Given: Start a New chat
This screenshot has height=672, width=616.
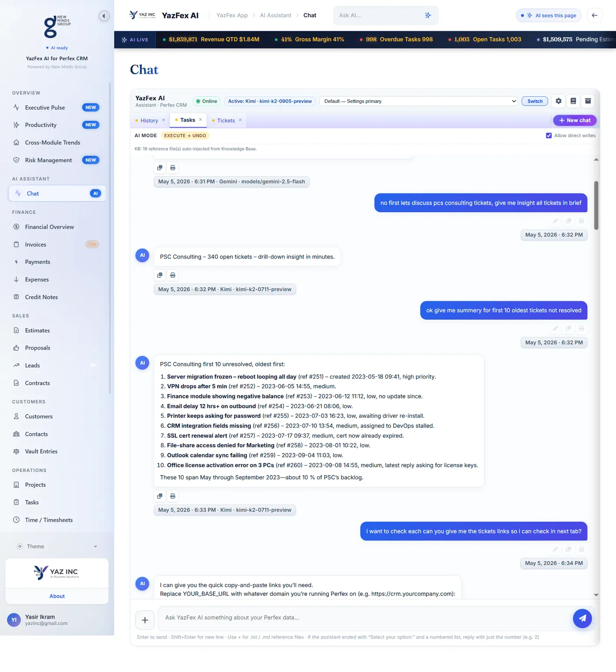Looking at the screenshot, I should click(x=575, y=121).
